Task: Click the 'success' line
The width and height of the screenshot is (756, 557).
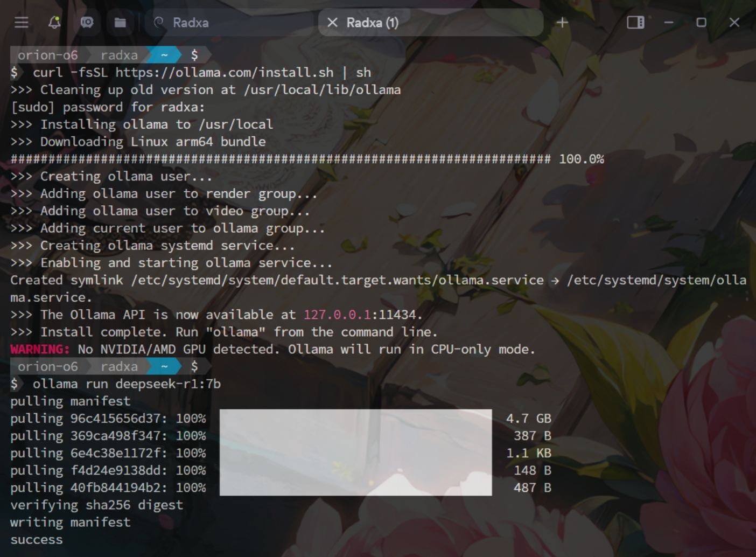Action: tap(37, 540)
